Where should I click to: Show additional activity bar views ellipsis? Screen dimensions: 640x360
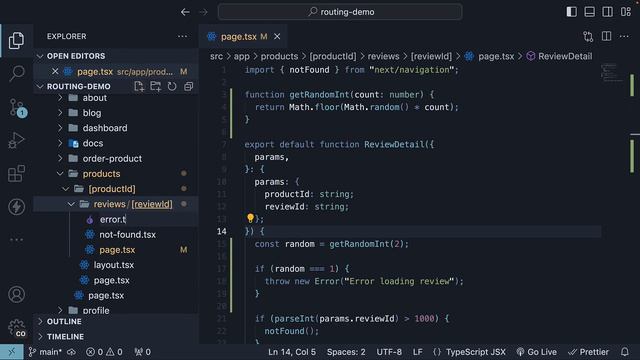pos(16,240)
